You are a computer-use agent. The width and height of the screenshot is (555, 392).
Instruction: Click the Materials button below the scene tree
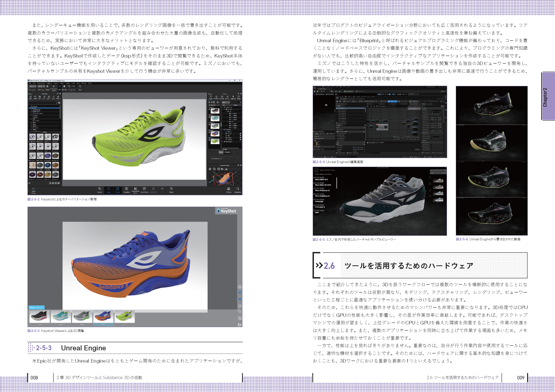click(x=227, y=152)
